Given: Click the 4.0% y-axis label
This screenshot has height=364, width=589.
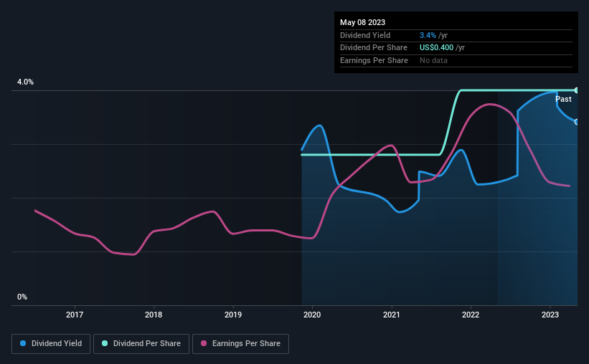Looking at the screenshot, I should tap(26, 82).
